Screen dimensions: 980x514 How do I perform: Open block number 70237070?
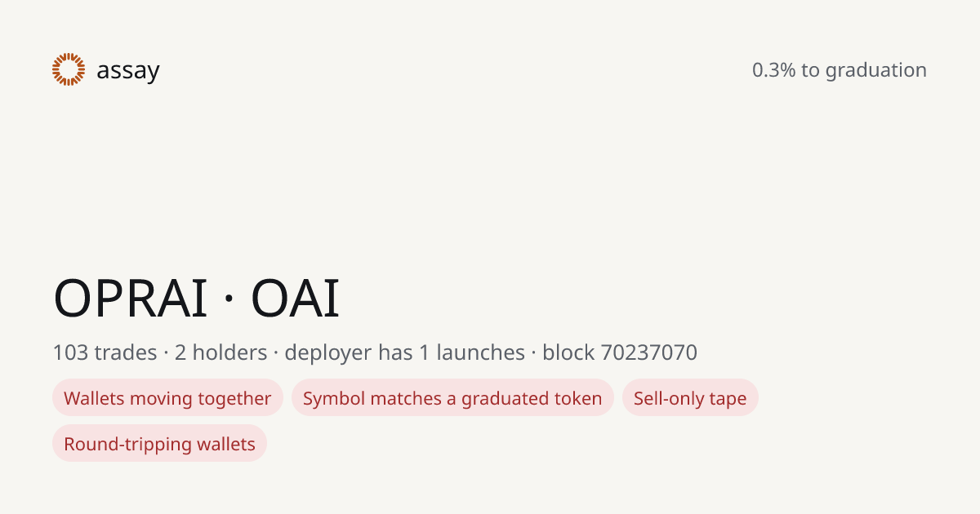click(648, 352)
